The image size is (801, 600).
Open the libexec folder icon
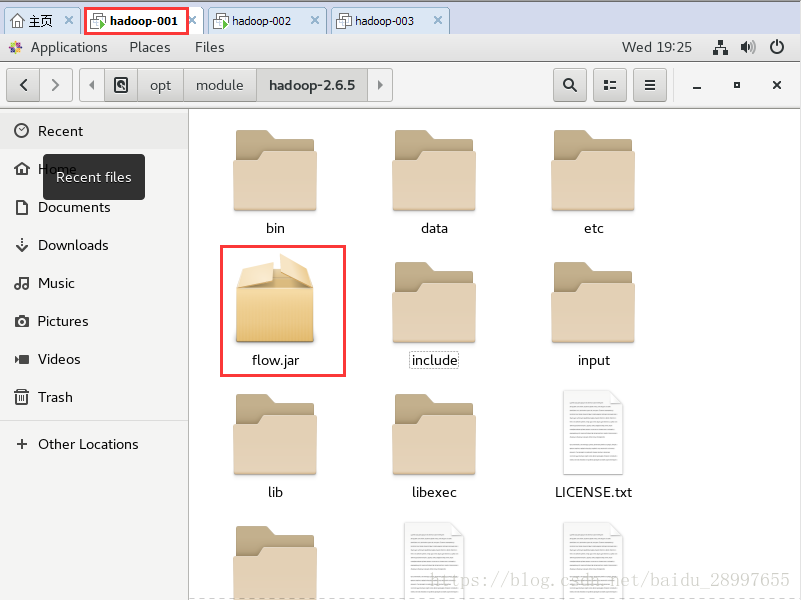[434, 435]
